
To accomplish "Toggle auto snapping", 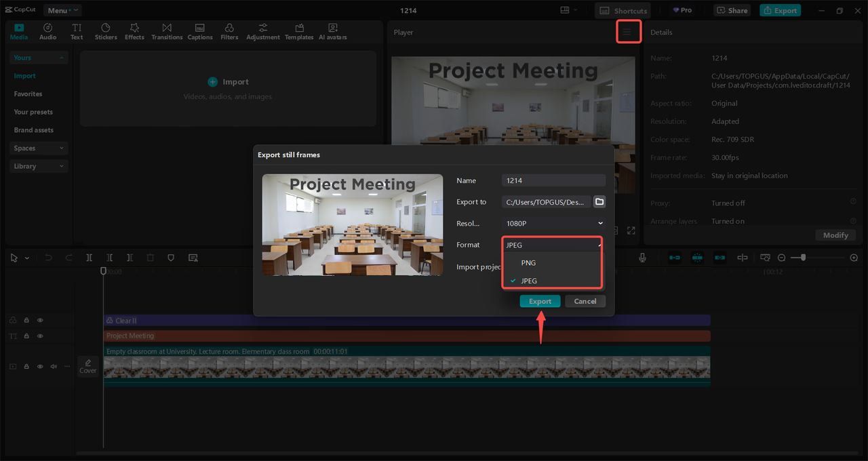I will tap(697, 258).
